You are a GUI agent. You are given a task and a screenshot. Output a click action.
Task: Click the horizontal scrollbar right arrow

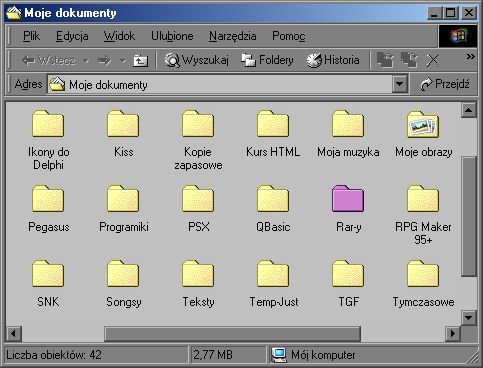pyautogui.click(x=453, y=333)
